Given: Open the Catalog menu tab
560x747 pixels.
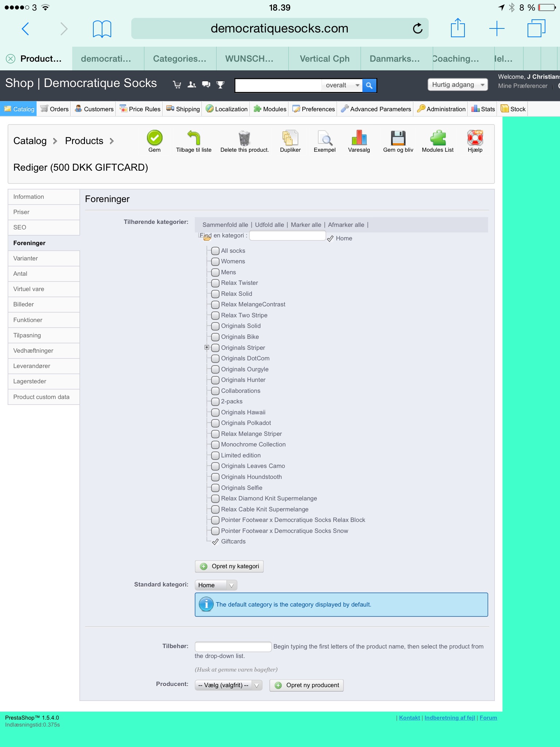Looking at the screenshot, I should tap(19, 109).
